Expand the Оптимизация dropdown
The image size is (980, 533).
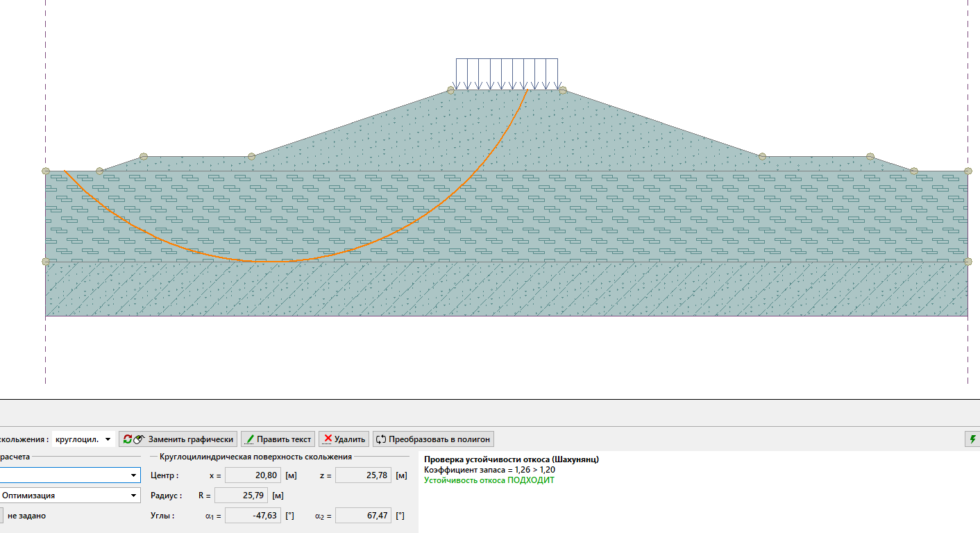69,496
